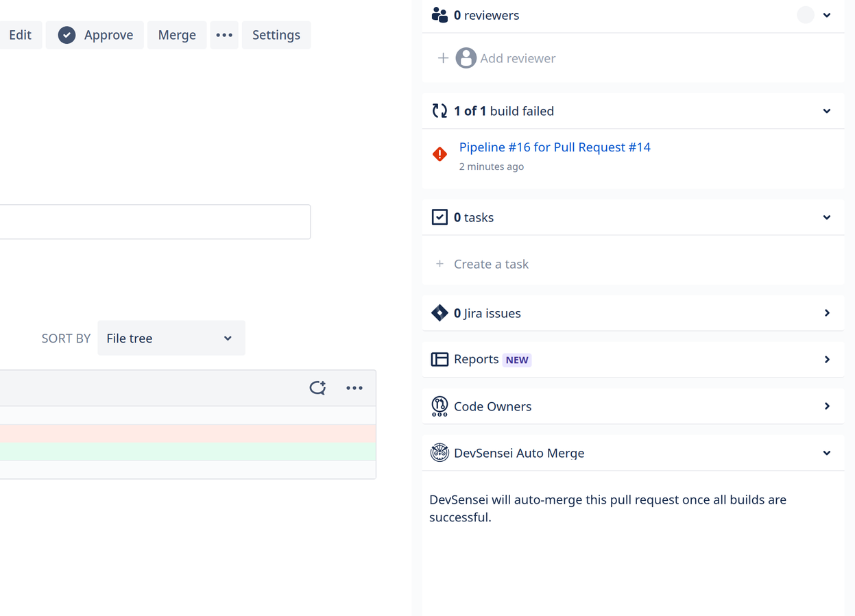Expand the Reports section

click(x=827, y=360)
